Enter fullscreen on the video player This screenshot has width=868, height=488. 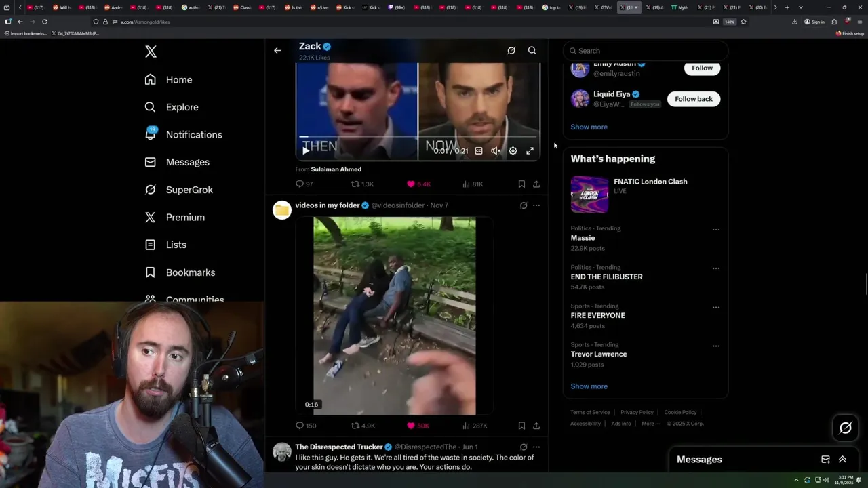click(x=530, y=151)
